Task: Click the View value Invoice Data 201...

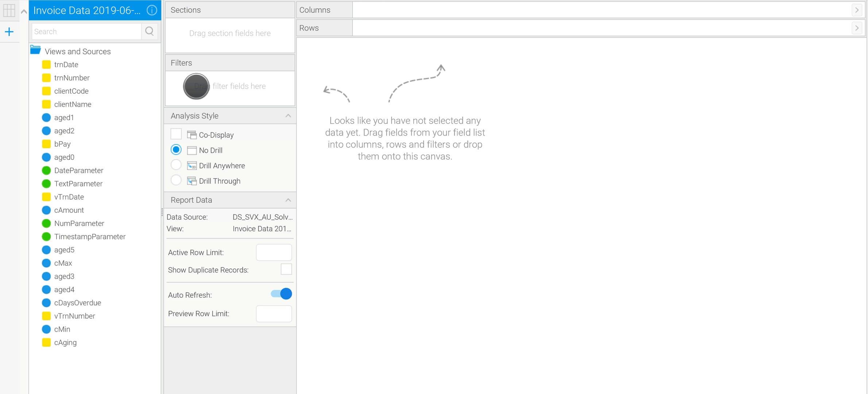Action: click(x=262, y=229)
